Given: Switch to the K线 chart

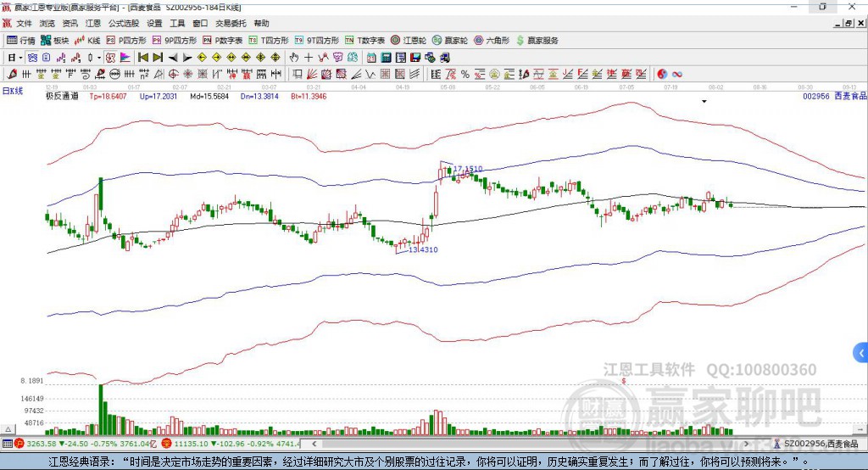Looking at the screenshot, I should coord(87,41).
